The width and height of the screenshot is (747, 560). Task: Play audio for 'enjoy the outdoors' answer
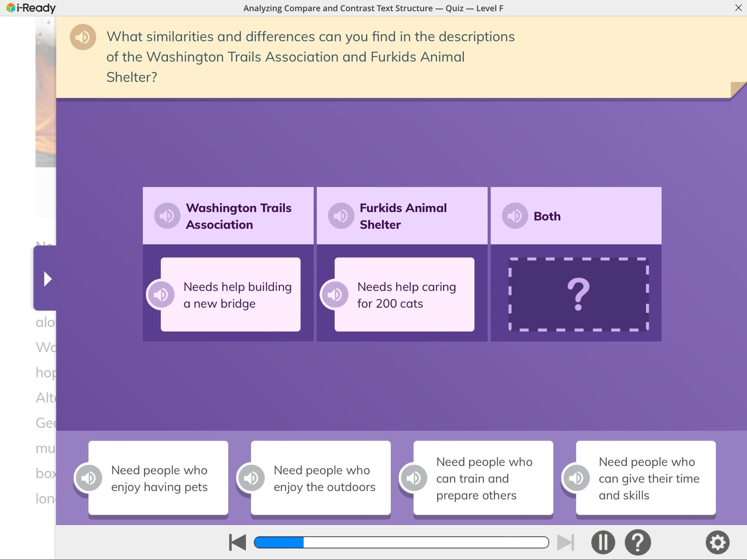[251, 478]
